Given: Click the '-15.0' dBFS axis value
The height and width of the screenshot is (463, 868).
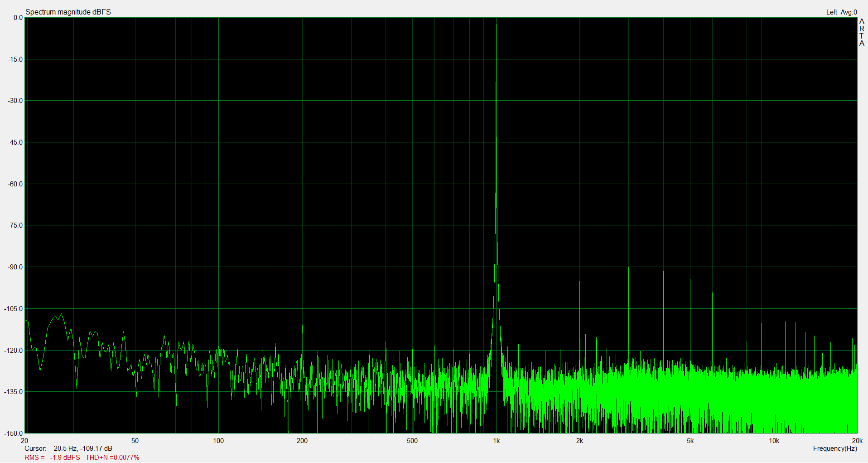Looking at the screenshot, I should click(x=15, y=59).
